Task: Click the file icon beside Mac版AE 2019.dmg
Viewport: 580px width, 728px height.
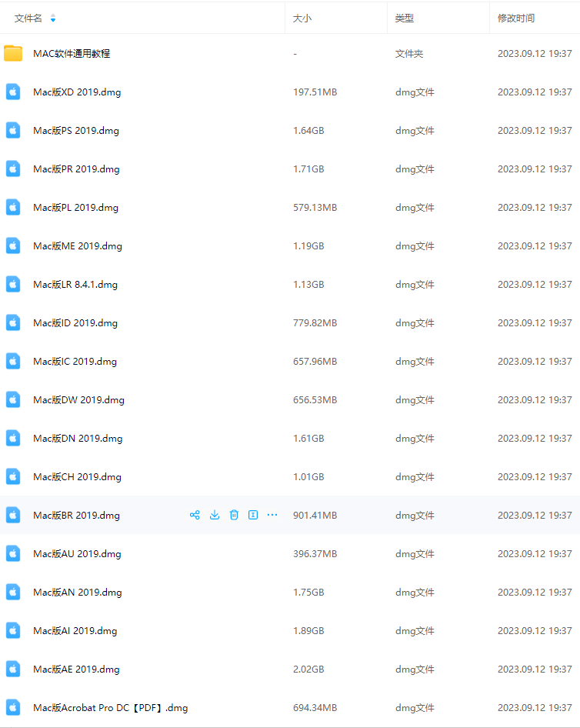Action: pyautogui.click(x=13, y=669)
